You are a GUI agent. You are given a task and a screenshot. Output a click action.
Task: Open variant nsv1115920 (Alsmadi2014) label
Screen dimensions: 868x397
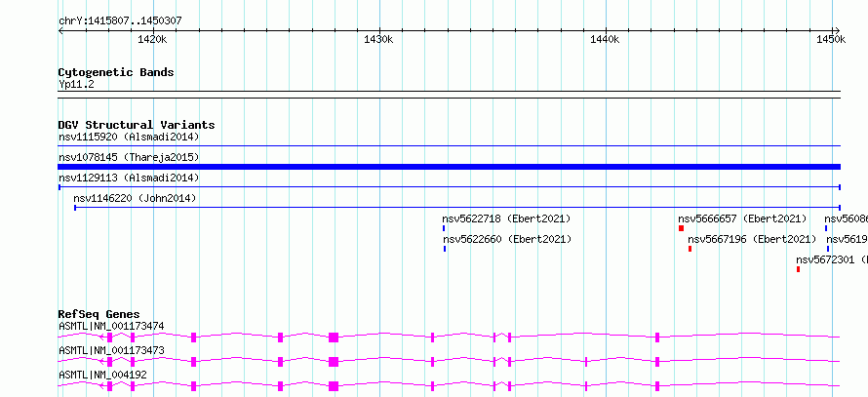[x=129, y=137]
